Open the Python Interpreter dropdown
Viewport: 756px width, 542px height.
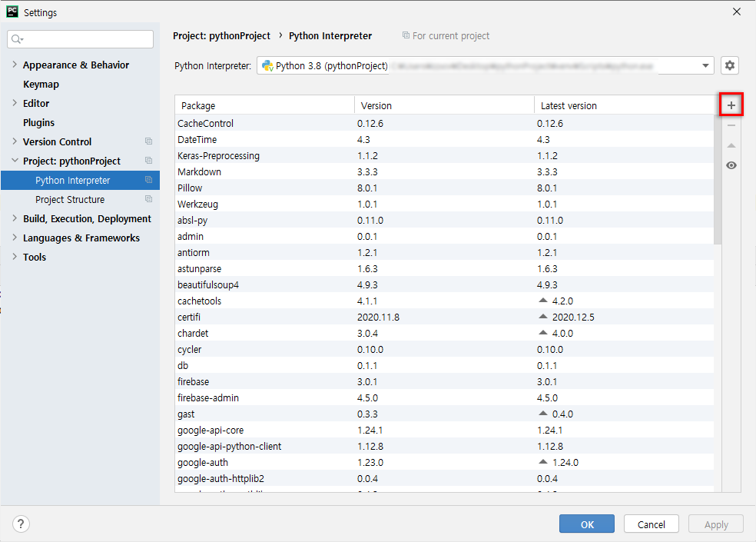tap(705, 65)
